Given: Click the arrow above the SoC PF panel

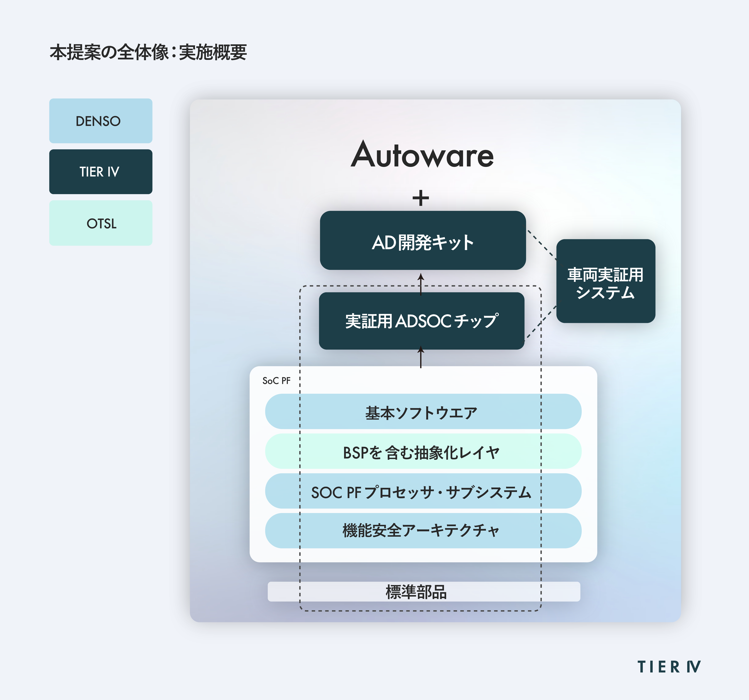Looking at the screenshot, I should point(421,357).
